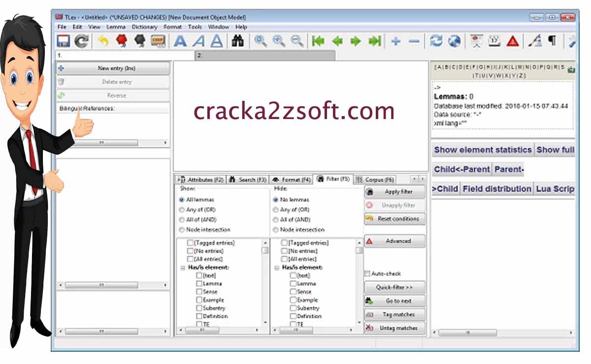The width and height of the screenshot is (591, 364).
Task: Check 'Lemma' in the Show list
Action: point(199,283)
